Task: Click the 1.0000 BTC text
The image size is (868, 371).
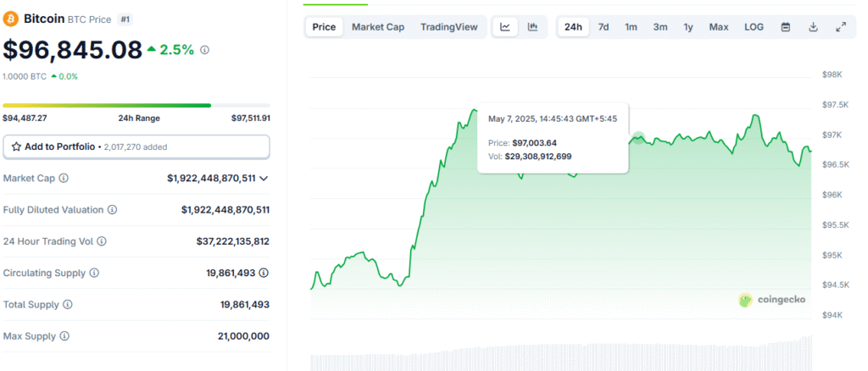Action: [25, 77]
